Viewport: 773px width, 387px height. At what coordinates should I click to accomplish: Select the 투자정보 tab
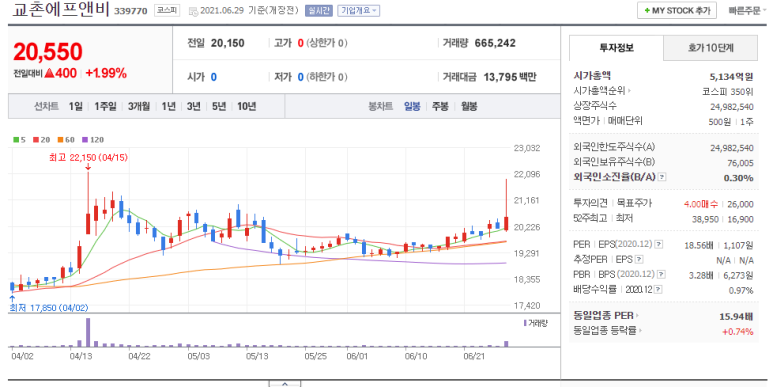click(616, 48)
